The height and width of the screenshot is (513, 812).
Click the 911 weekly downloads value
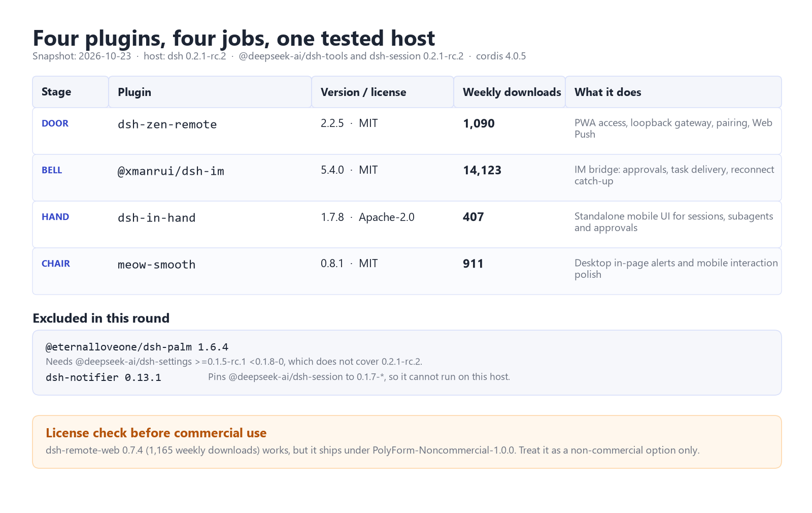pos(473,264)
